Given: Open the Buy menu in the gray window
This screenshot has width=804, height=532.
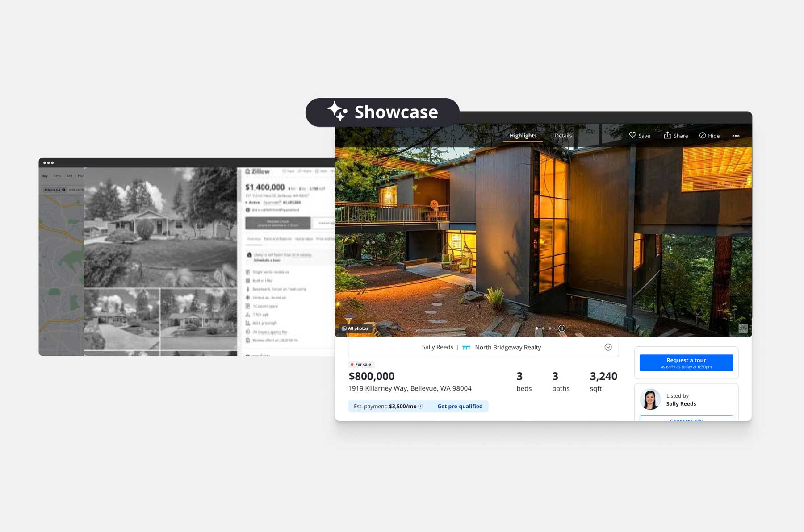Looking at the screenshot, I should [x=45, y=176].
